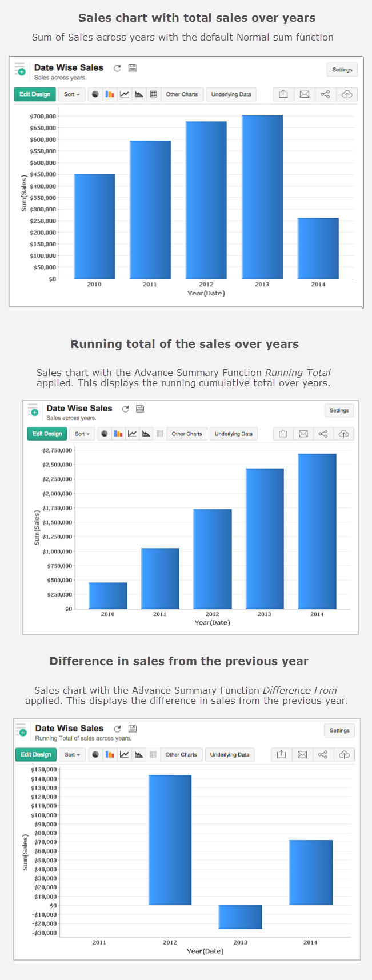The image size is (372, 980).
Task: Open the Sort dropdown menu
Action: point(71,94)
